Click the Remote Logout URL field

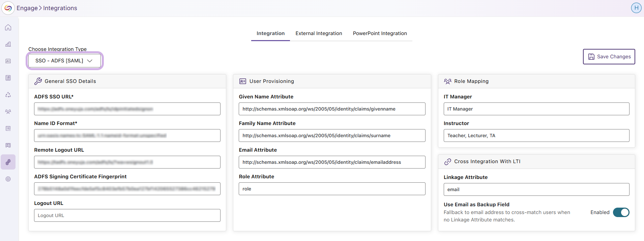tap(127, 162)
